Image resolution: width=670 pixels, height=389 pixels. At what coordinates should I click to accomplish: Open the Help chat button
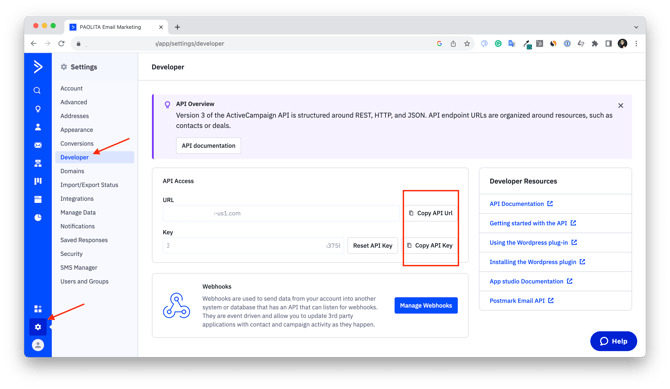click(614, 341)
